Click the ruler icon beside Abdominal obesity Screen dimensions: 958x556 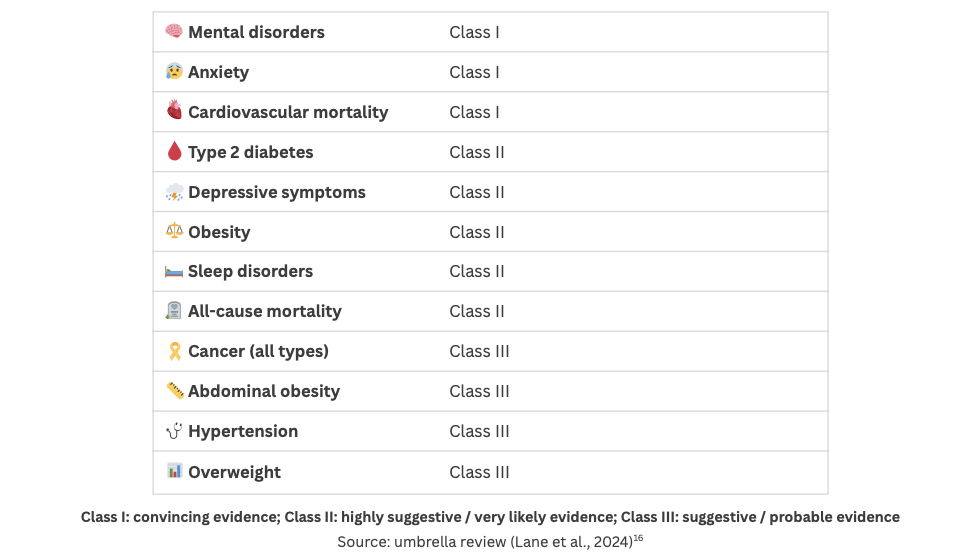[x=175, y=390]
